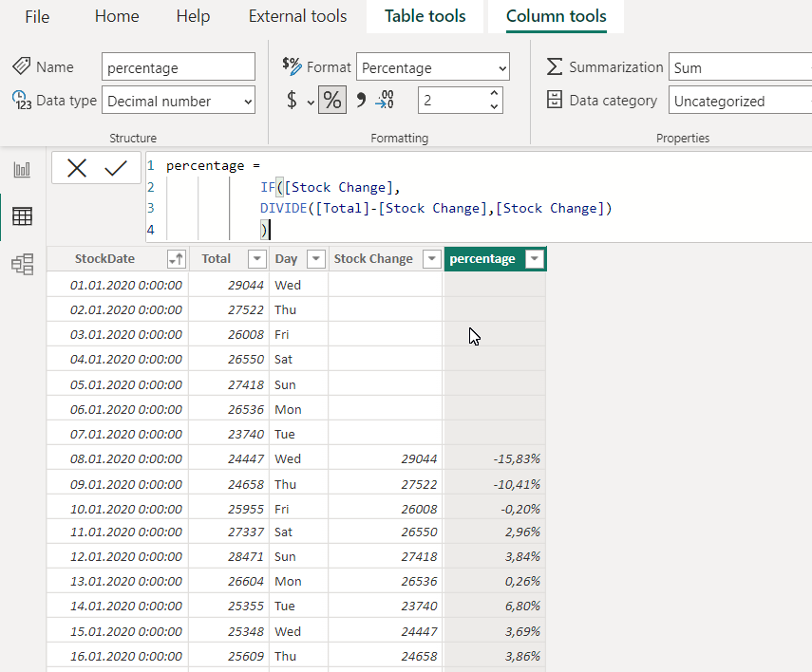Open the Day column filter dropdown
Image resolution: width=812 pixels, height=672 pixels.
(x=316, y=258)
